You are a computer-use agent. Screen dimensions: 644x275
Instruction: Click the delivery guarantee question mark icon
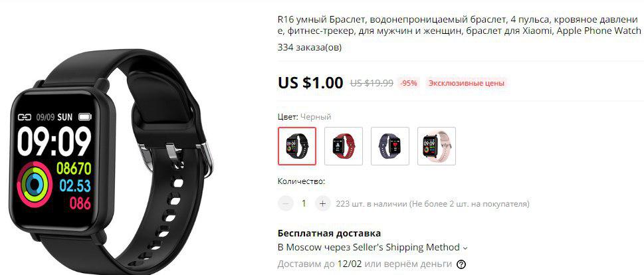462,264
